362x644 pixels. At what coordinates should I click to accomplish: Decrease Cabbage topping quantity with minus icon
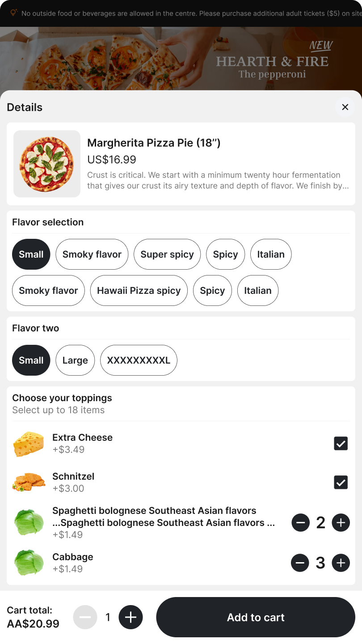300,563
